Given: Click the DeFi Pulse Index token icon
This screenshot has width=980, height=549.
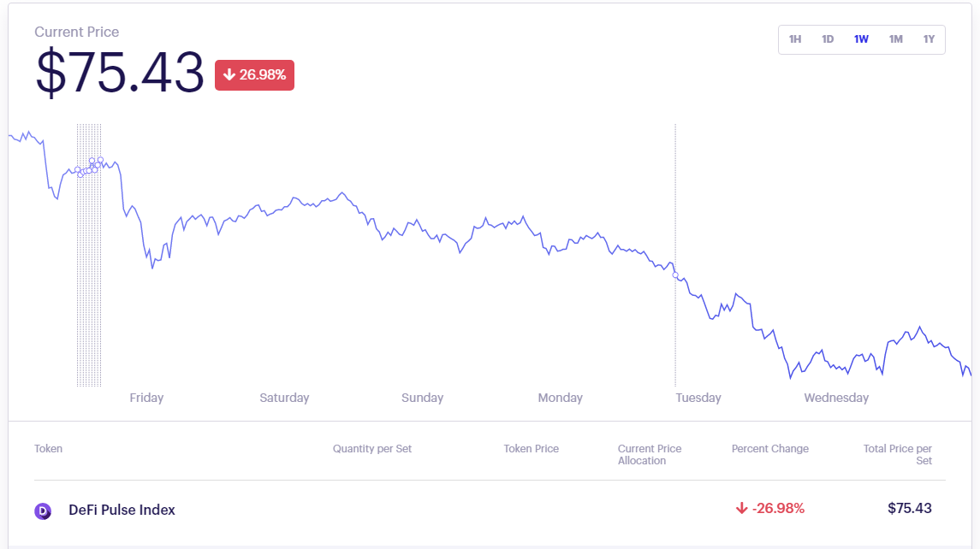Looking at the screenshot, I should pos(43,511).
